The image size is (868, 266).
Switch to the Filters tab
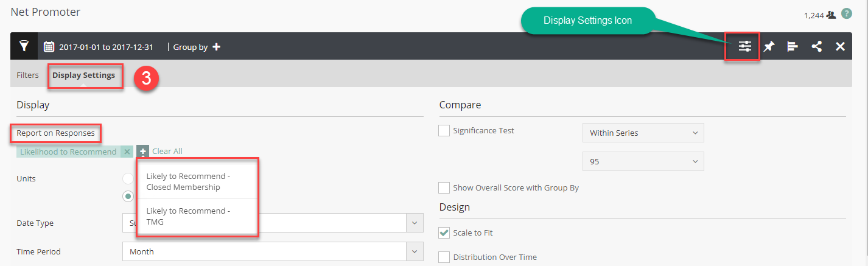[27, 75]
